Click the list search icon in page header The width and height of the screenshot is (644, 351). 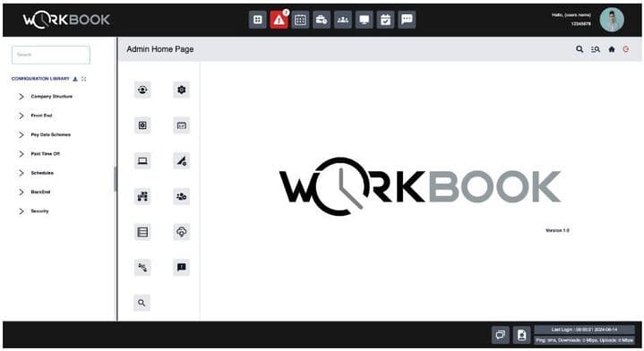coord(596,49)
